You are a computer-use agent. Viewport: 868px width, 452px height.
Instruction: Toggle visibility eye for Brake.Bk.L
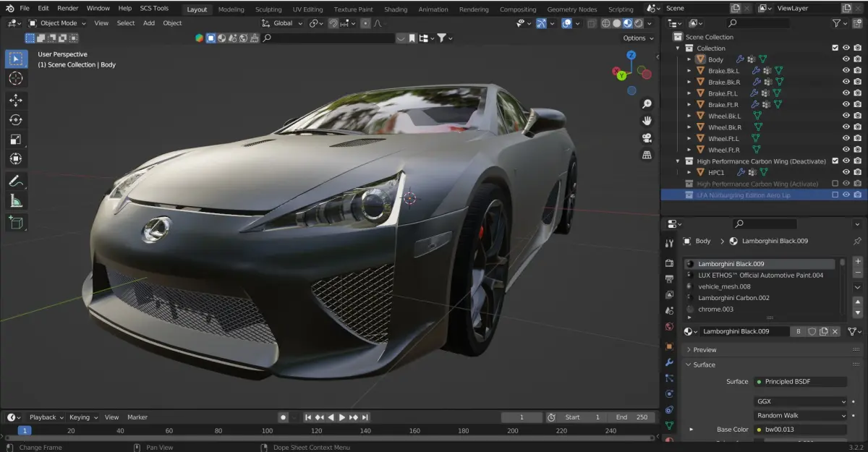pos(846,71)
